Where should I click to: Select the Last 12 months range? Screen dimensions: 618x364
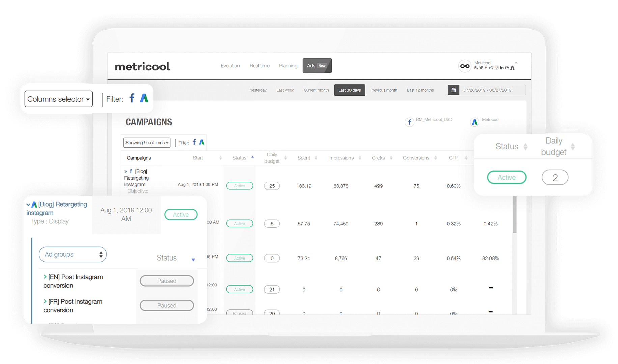click(x=420, y=90)
